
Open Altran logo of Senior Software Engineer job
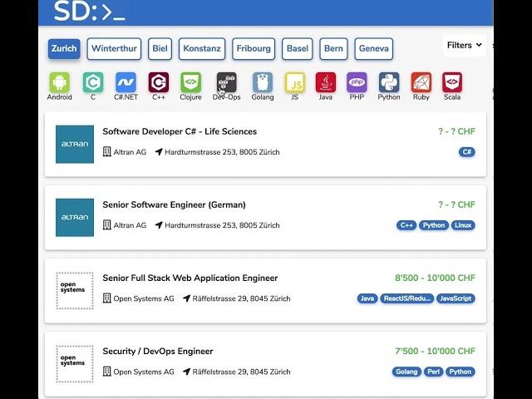point(75,218)
